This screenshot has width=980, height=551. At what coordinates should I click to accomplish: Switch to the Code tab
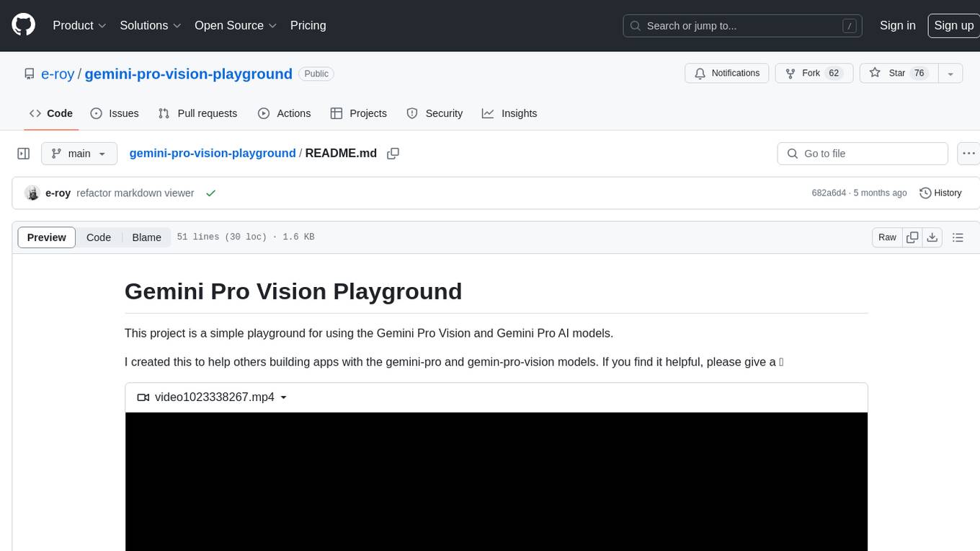tap(51, 113)
